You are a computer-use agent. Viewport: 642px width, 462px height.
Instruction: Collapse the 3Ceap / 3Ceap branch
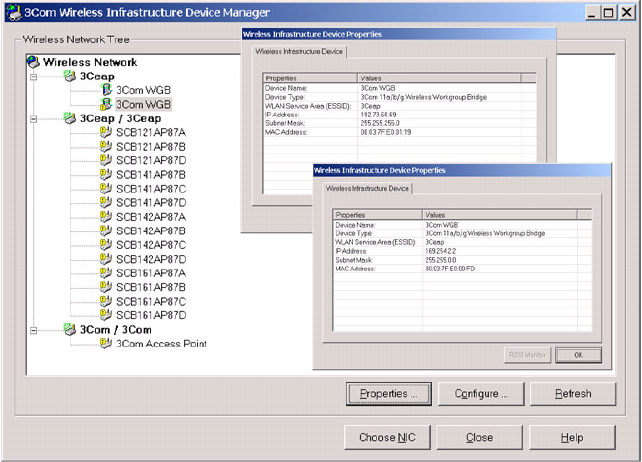(x=35, y=118)
